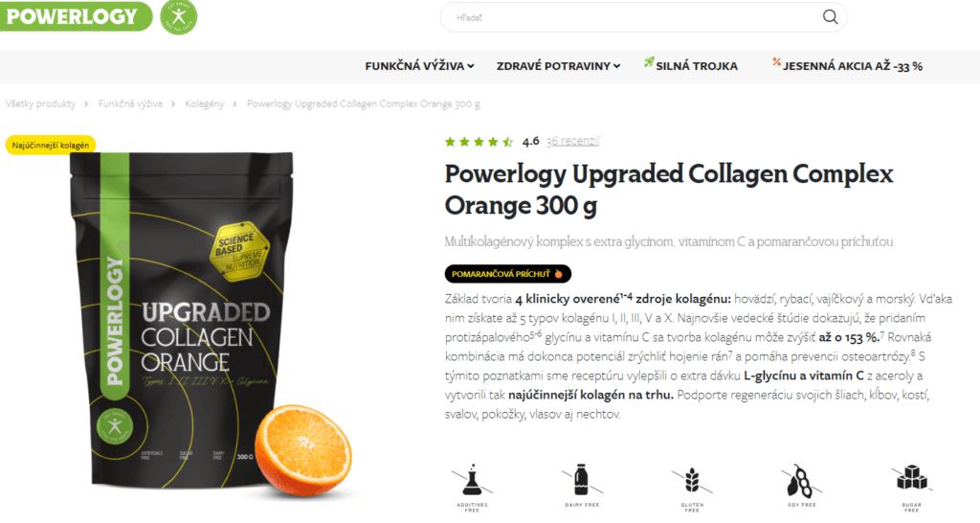
Task: Click the Gluten Free wheat icon
Action: tap(692, 481)
